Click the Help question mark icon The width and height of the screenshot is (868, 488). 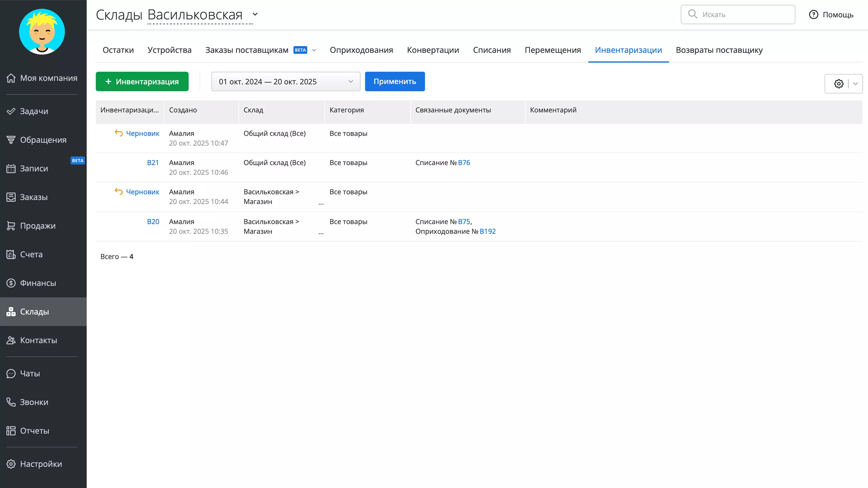[813, 15]
